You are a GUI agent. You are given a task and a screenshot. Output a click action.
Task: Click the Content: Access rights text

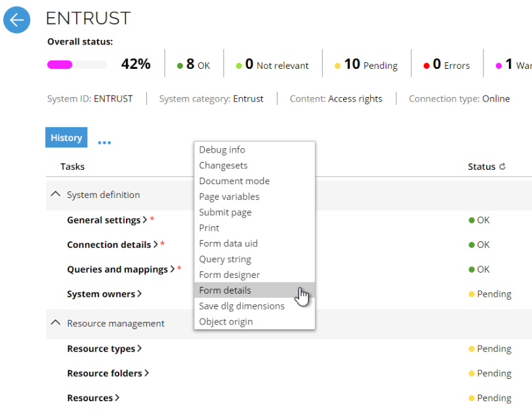[x=336, y=99]
